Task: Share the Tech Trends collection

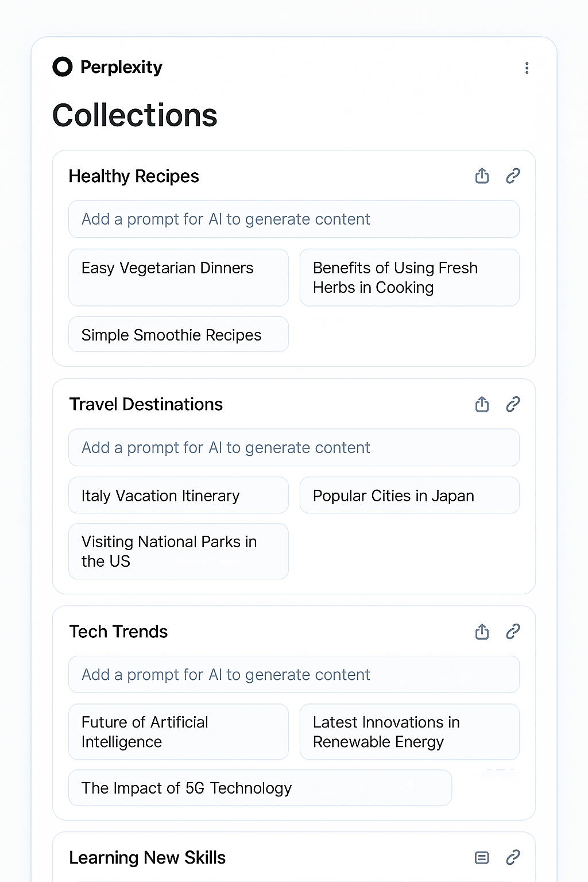Action: (x=482, y=632)
